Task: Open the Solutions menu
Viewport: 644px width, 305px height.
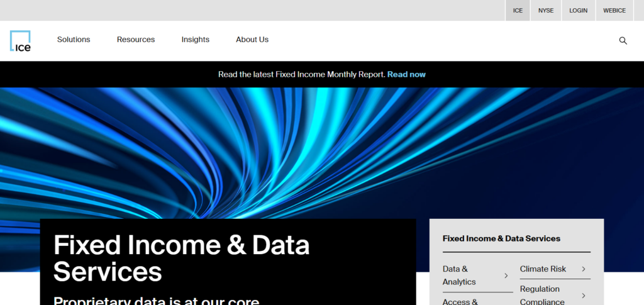Action: 74,40
